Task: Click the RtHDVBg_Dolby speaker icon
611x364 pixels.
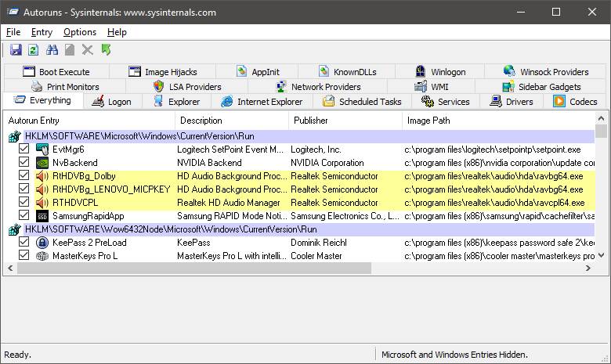Action: (42, 176)
